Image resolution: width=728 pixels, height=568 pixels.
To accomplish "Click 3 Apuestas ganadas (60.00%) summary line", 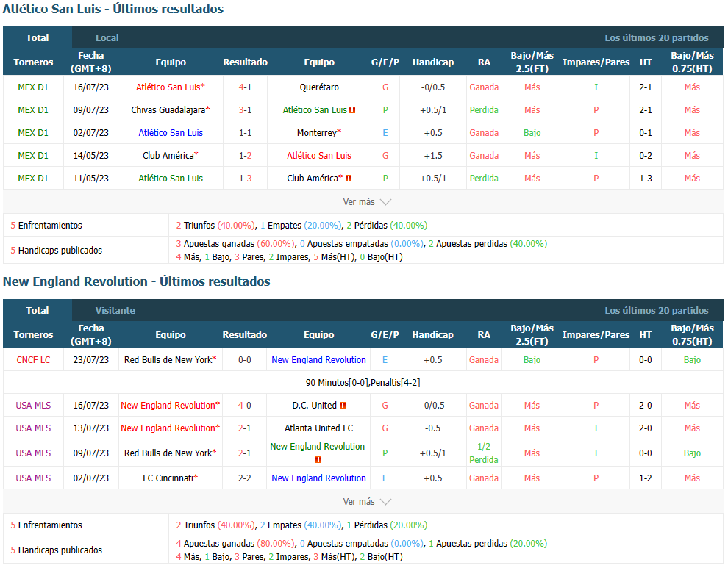I will (362, 244).
